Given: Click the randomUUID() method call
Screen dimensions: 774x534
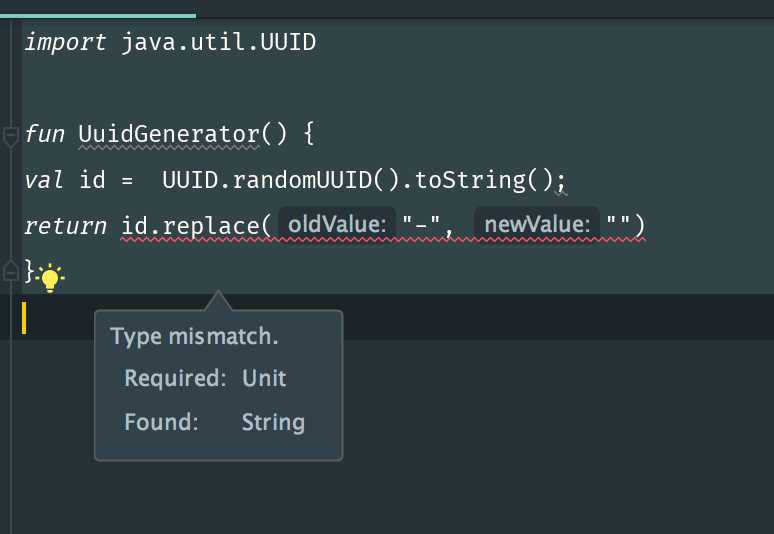Looking at the screenshot, I should pyautogui.click(x=314, y=180).
